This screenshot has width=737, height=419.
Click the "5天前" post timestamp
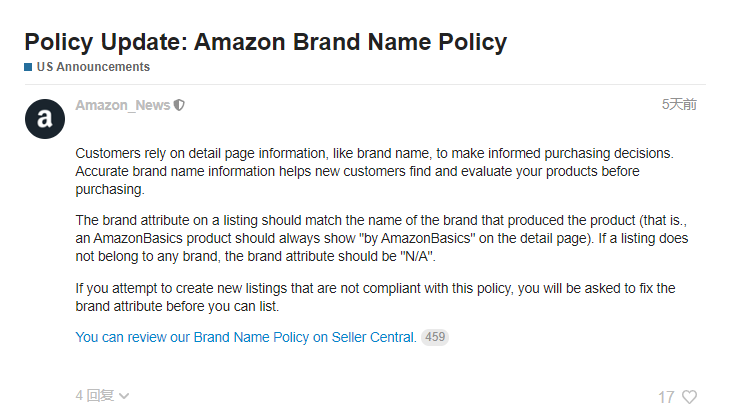tap(679, 104)
